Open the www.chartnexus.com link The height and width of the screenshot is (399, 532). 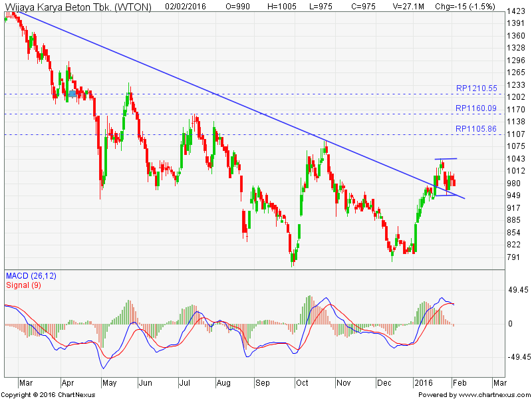point(491,394)
